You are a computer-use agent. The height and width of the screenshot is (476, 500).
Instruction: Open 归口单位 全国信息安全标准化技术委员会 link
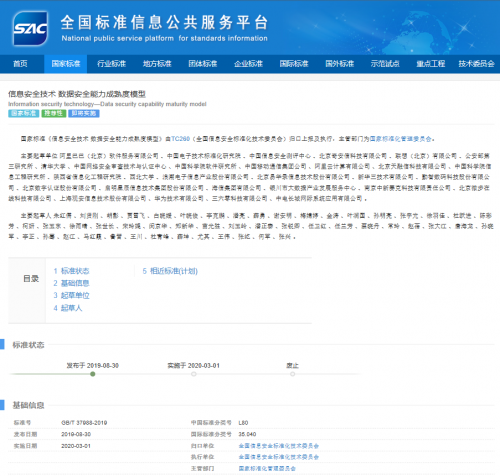pyautogui.click(x=279, y=446)
